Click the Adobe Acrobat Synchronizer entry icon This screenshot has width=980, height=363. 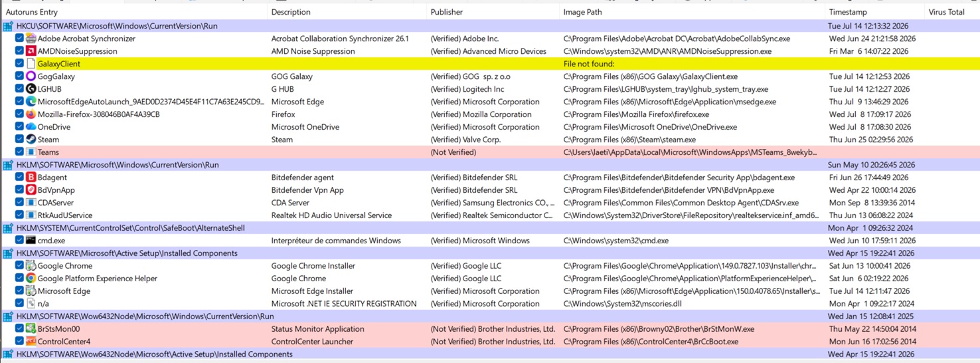click(x=31, y=39)
